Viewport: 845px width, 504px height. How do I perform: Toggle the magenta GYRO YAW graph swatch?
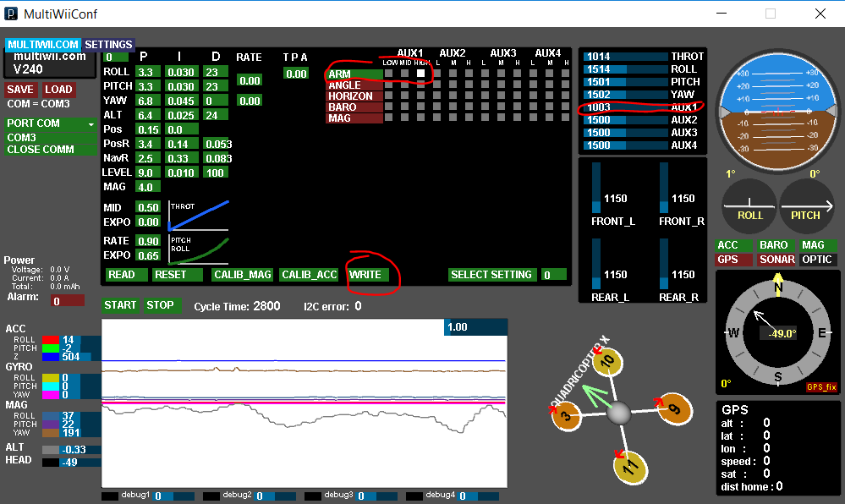click(51, 394)
